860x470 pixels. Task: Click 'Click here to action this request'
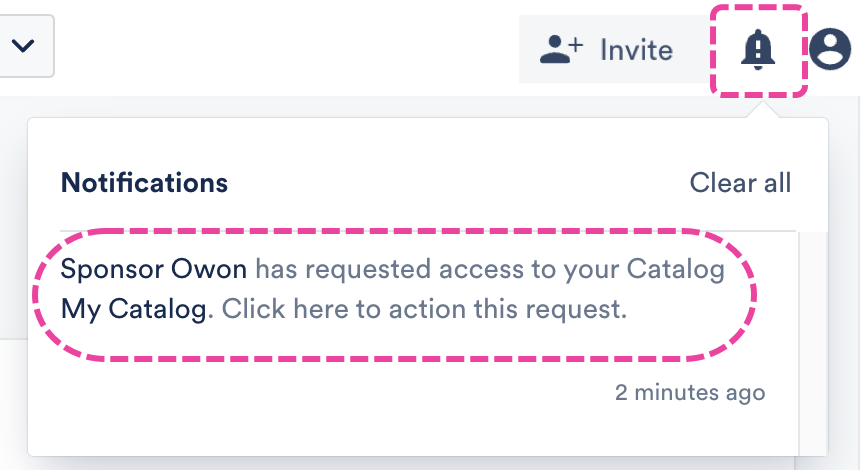424,309
